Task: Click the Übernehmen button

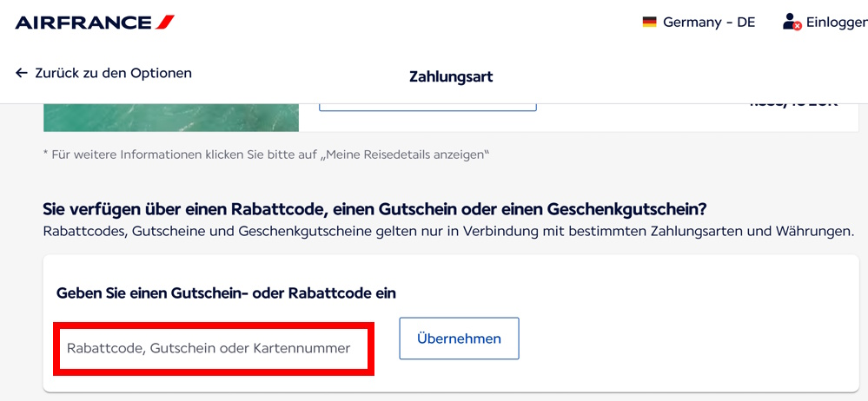Action: 460,339
